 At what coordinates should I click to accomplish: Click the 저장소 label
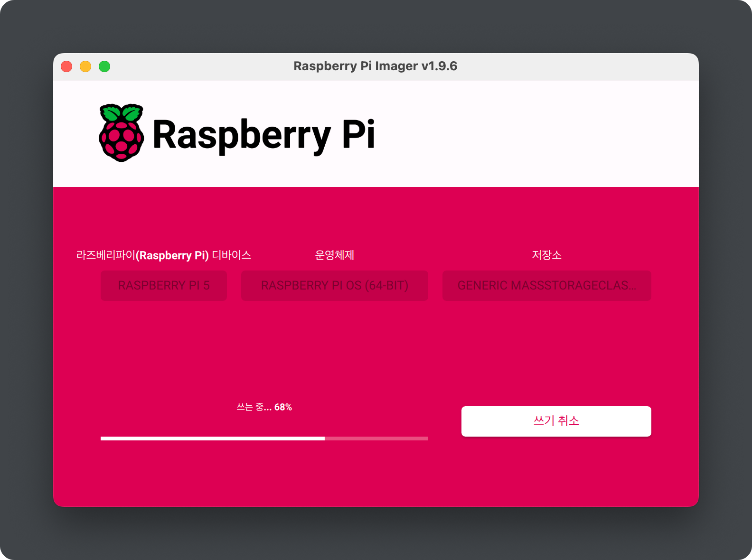[x=547, y=255]
